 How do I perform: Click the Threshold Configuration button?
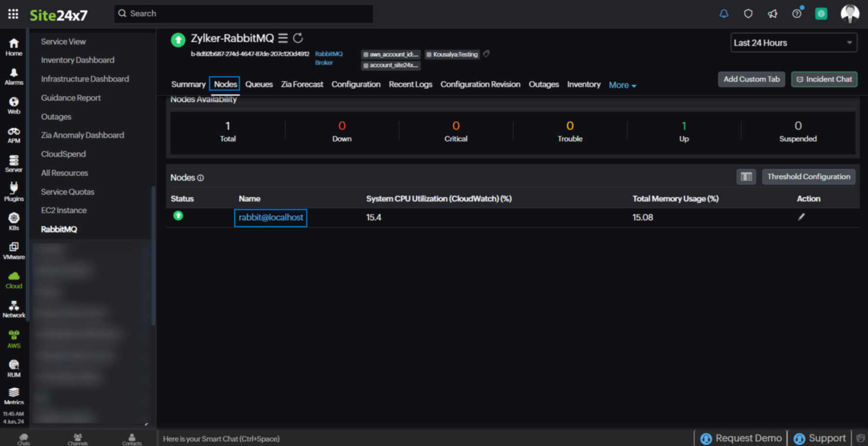click(x=808, y=176)
